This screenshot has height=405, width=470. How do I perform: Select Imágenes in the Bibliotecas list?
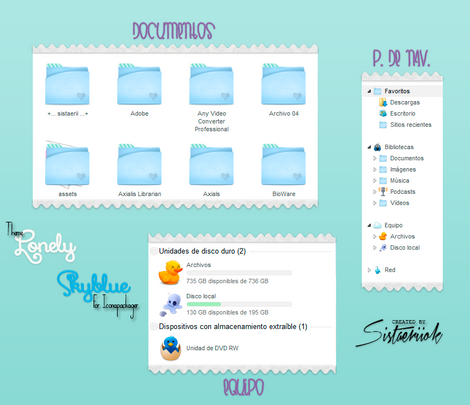(403, 169)
